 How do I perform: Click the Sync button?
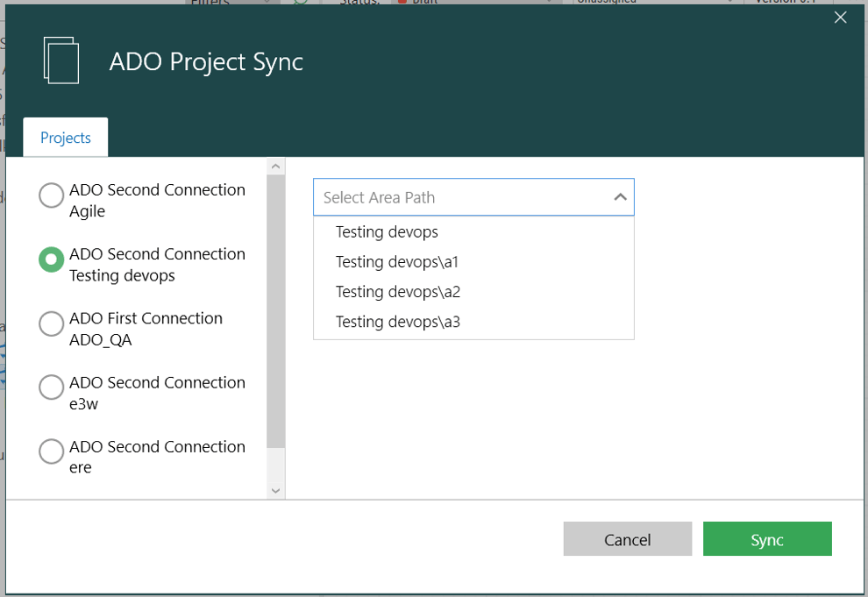coord(767,538)
